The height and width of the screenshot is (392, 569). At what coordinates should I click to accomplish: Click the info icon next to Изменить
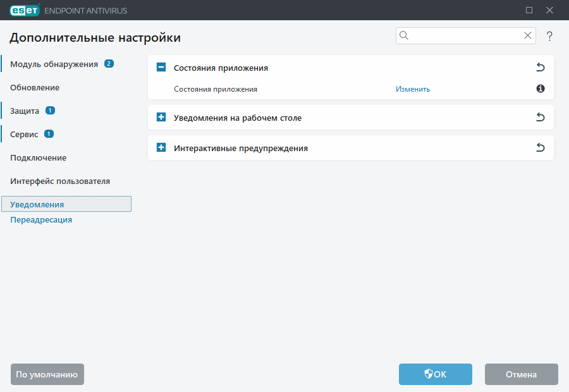(540, 89)
